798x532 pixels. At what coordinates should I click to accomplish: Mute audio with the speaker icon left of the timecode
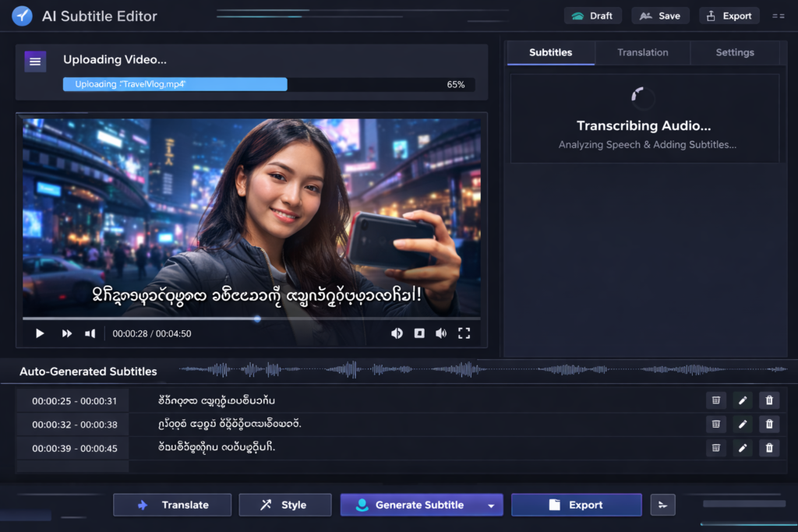click(90, 333)
